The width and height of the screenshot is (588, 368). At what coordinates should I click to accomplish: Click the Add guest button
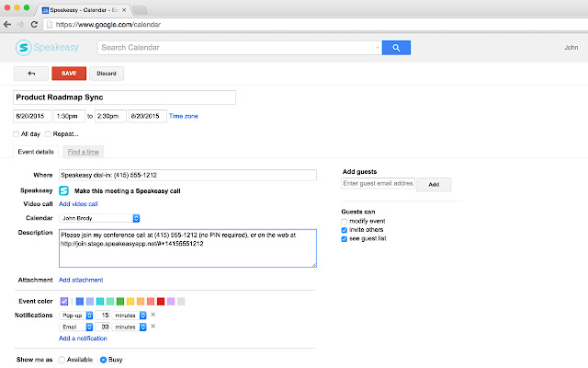tap(434, 184)
